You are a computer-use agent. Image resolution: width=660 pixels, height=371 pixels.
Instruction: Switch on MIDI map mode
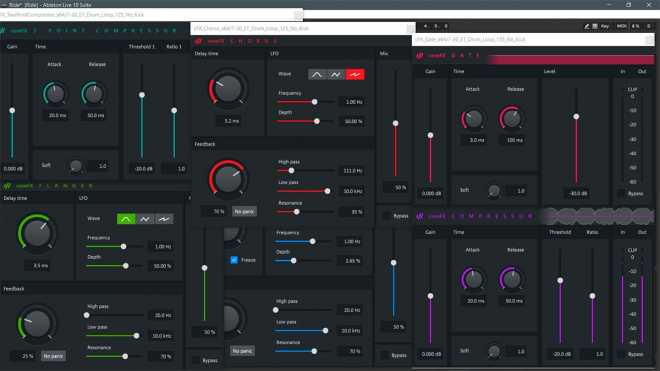[x=621, y=26]
